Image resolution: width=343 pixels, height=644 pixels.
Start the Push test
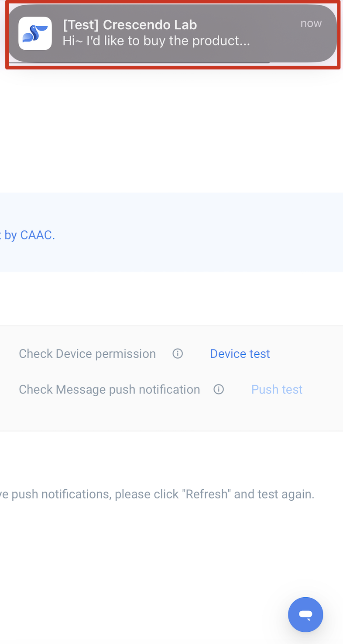277,389
